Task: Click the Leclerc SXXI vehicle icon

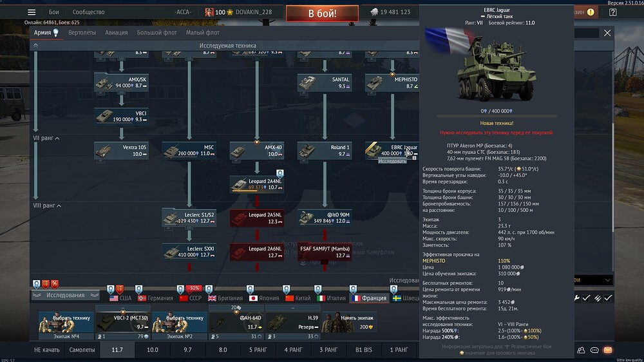Action: (x=173, y=251)
